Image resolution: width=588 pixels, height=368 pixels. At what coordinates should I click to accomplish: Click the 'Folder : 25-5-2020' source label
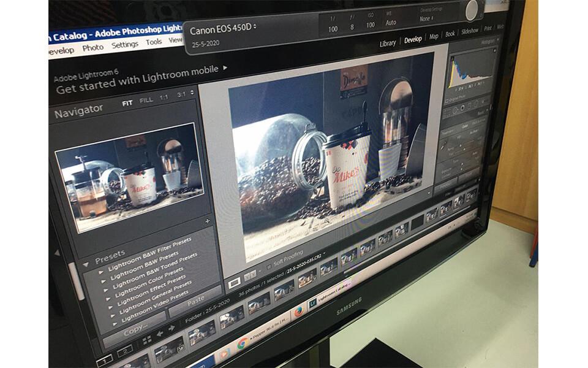click(208, 312)
